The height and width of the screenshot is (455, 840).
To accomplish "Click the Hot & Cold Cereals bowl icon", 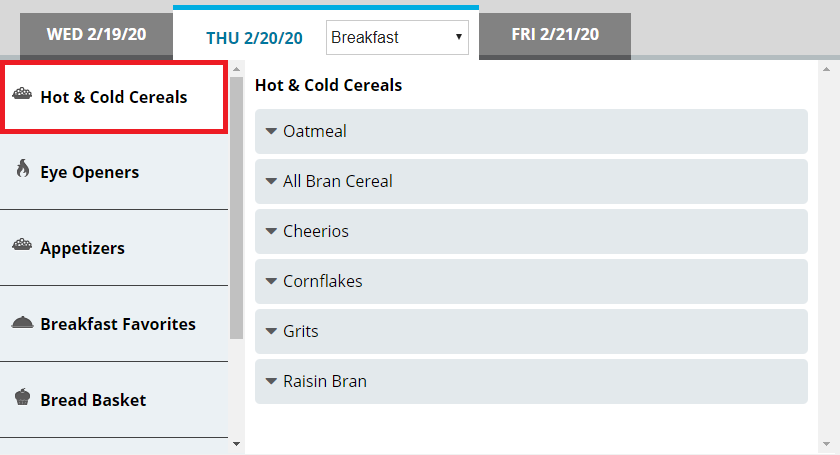I will 22,95.
